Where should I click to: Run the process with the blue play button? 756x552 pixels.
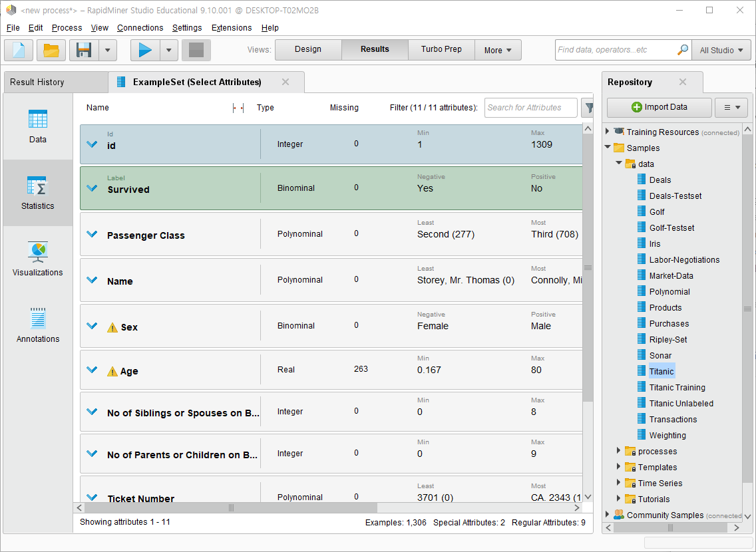coord(145,50)
